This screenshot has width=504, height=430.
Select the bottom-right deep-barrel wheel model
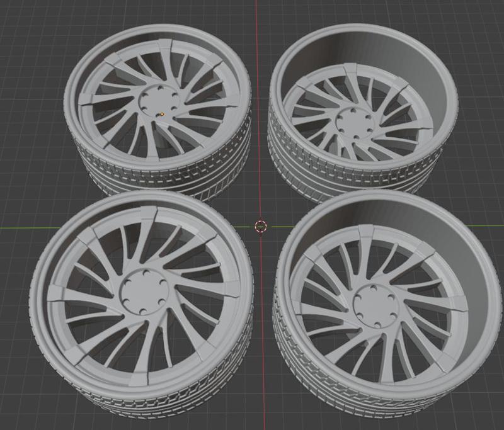tap(387, 305)
